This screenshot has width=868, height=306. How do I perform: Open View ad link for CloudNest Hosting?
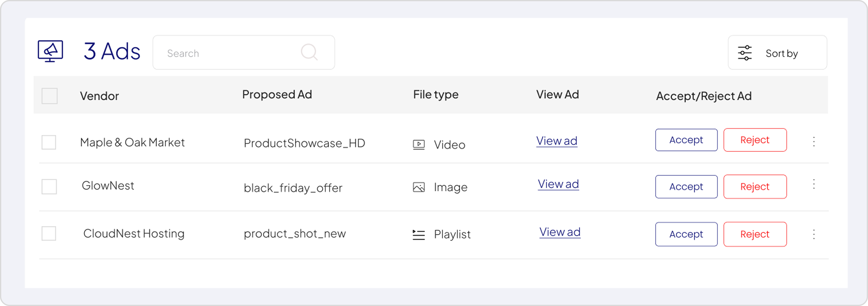coord(560,232)
